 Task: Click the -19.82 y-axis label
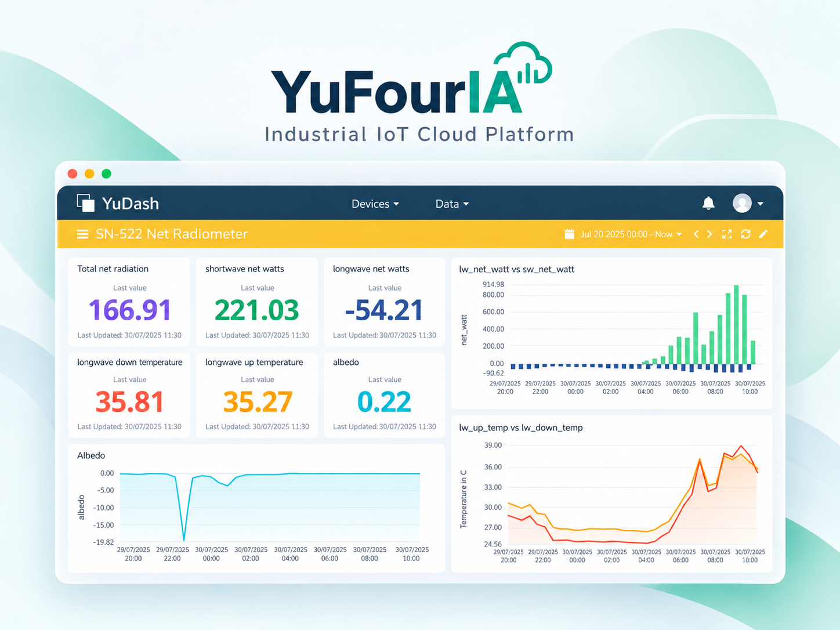[x=103, y=542]
